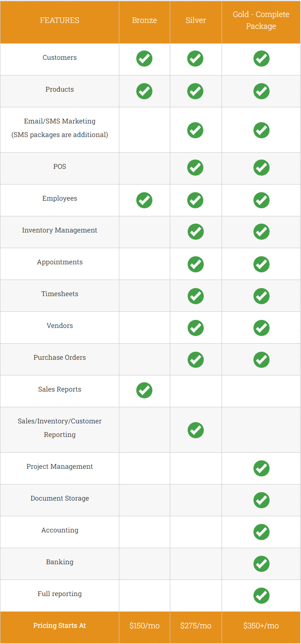Click the Gold checkmark for Banking
The image size is (301, 644).
click(261, 563)
